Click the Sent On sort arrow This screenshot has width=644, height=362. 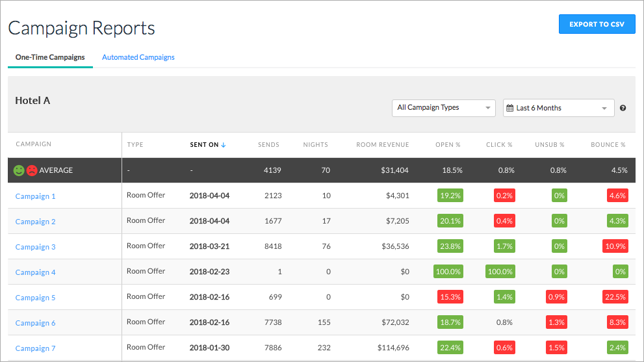tap(224, 145)
